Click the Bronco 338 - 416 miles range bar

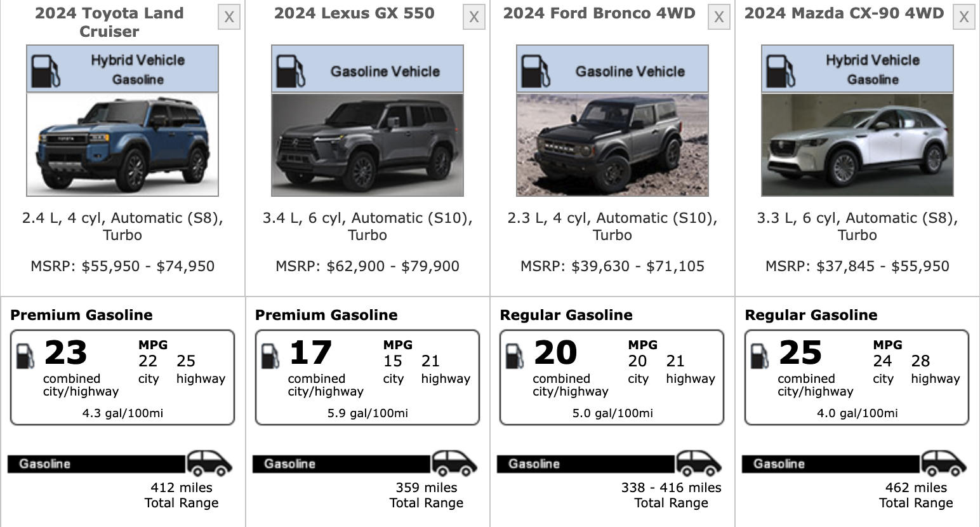click(x=586, y=464)
